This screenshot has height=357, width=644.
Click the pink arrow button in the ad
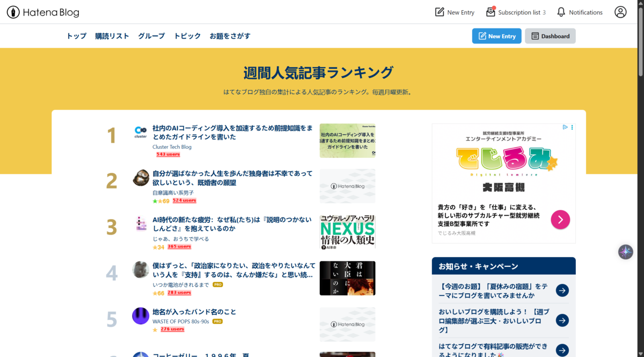coord(560,220)
